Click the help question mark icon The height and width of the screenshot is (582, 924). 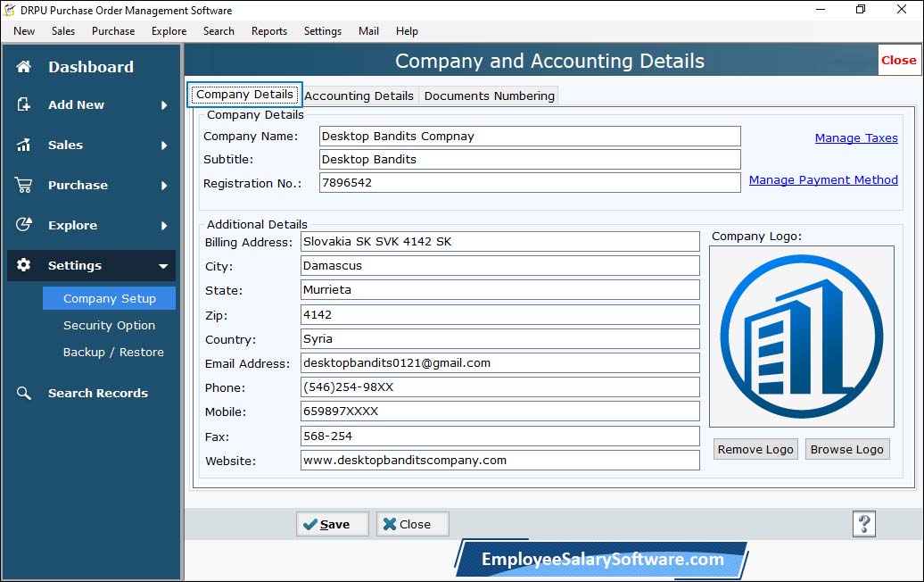(864, 524)
